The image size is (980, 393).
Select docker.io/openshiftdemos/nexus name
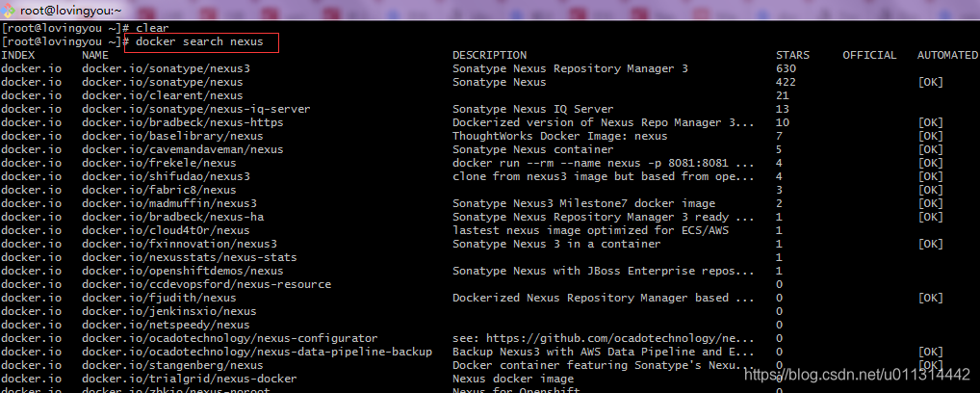click(183, 271)
